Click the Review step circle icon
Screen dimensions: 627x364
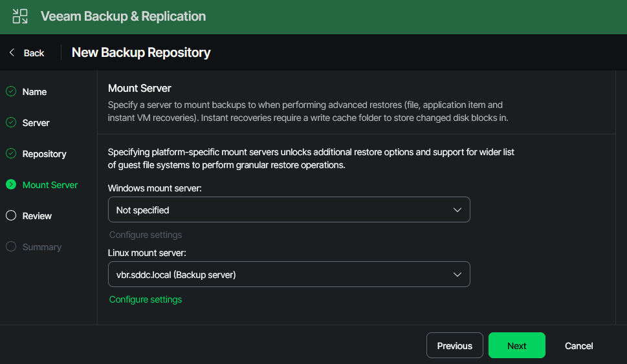11,216
